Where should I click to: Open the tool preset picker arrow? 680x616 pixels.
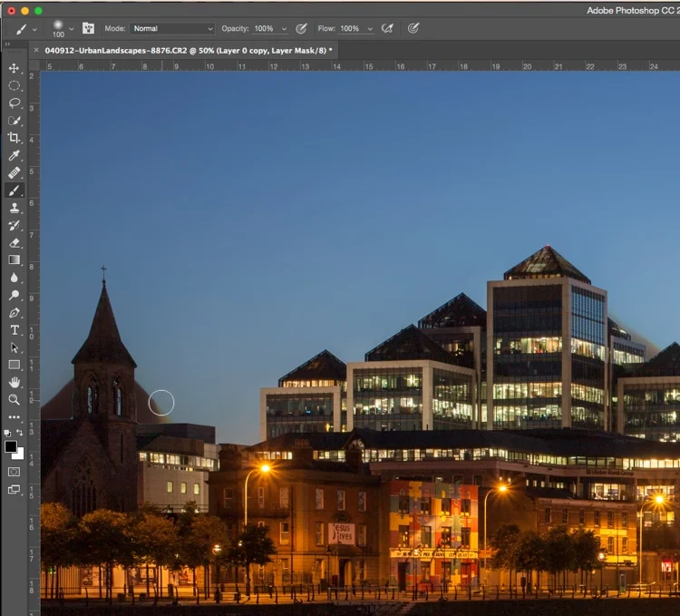tap(34, 29)
